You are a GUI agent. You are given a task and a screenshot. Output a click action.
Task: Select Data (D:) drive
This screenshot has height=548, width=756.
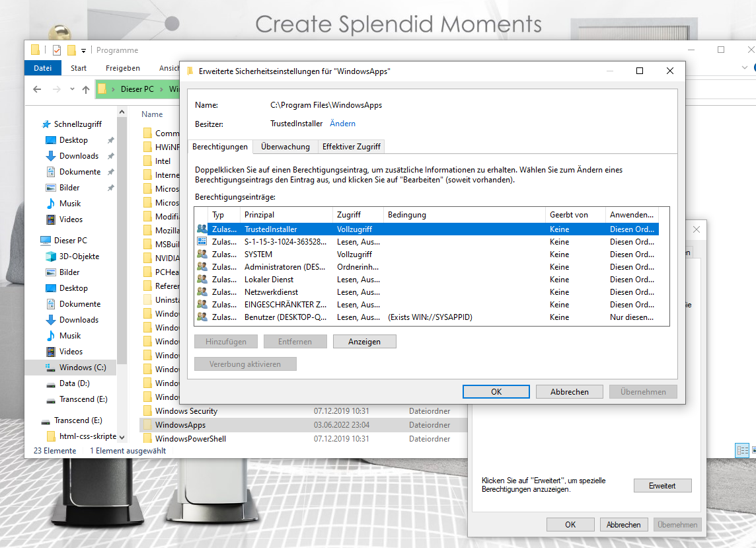[x=74, y=383]
